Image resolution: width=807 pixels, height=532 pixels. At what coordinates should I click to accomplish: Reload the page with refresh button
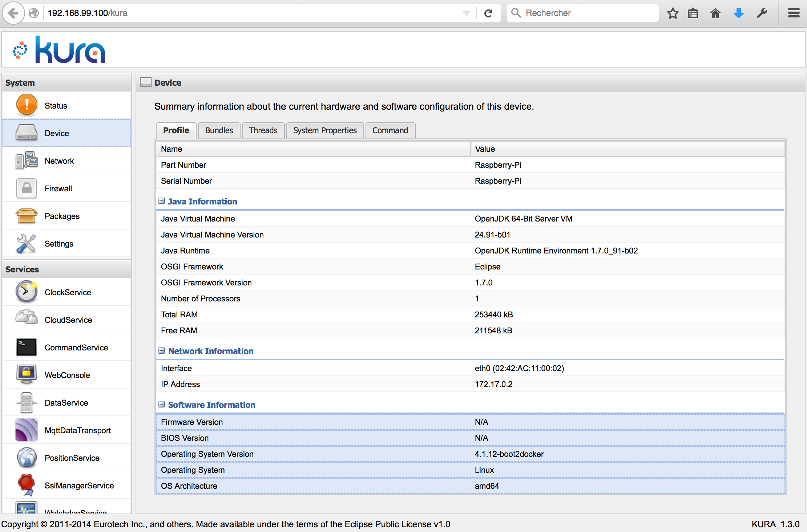(x=488, y=13)
